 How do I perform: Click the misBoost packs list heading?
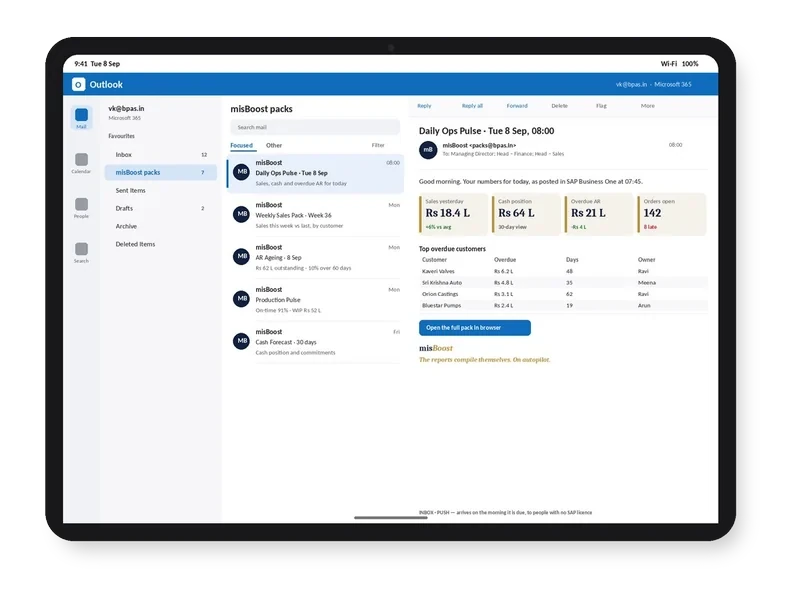pyautogui.click(x=261, y=109)
